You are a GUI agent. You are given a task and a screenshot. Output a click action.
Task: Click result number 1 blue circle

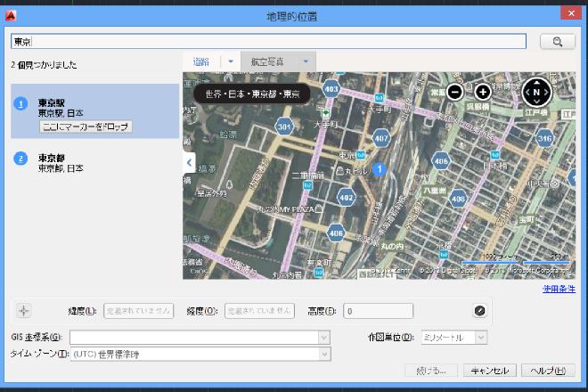[x=20, y=104]
